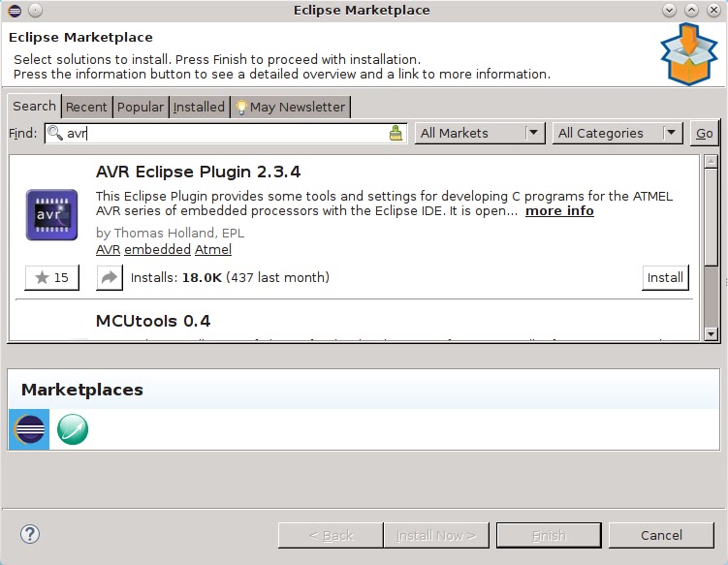Click the scrollbar down arrow
728x565 pixels.
[711, 333]
